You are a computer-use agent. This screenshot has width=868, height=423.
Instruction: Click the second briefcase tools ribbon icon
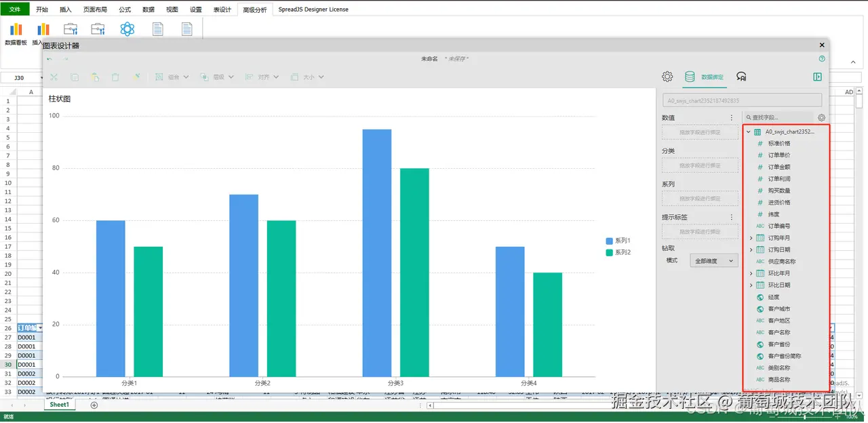point(98,29)
